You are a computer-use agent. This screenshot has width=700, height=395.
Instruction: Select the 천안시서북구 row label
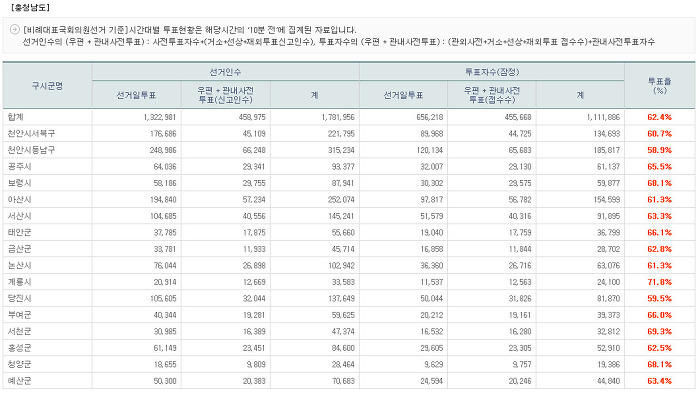31,133
